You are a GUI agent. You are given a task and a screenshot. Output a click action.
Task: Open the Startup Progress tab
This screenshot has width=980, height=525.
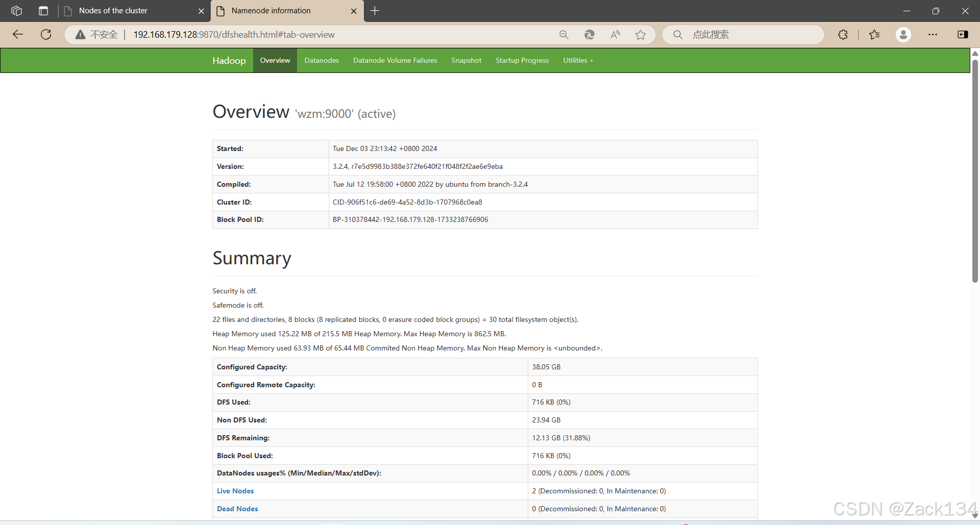(x=522, y=60)
